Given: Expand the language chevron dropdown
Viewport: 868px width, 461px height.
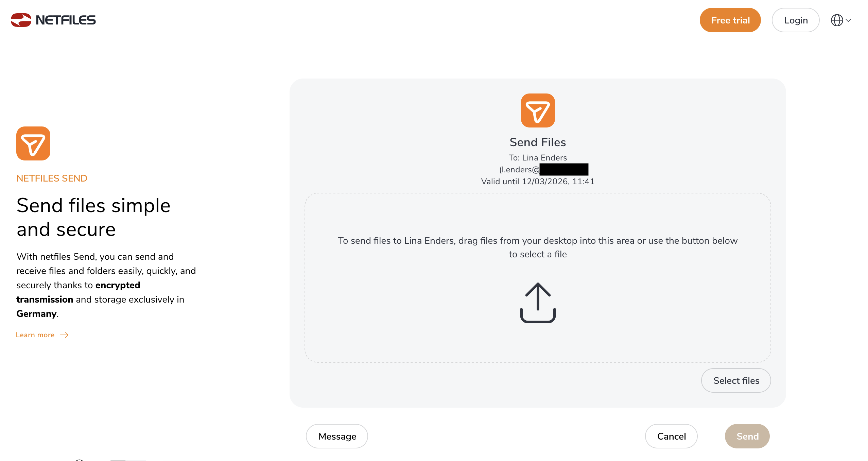Looking at the screenshot, I should pos(849,20).
